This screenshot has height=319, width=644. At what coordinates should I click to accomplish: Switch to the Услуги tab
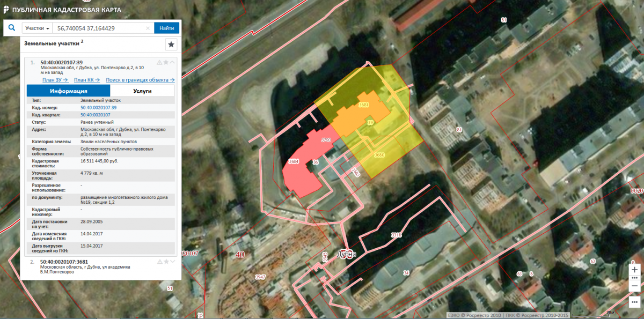pyautogui.click(x=142, y=91)
